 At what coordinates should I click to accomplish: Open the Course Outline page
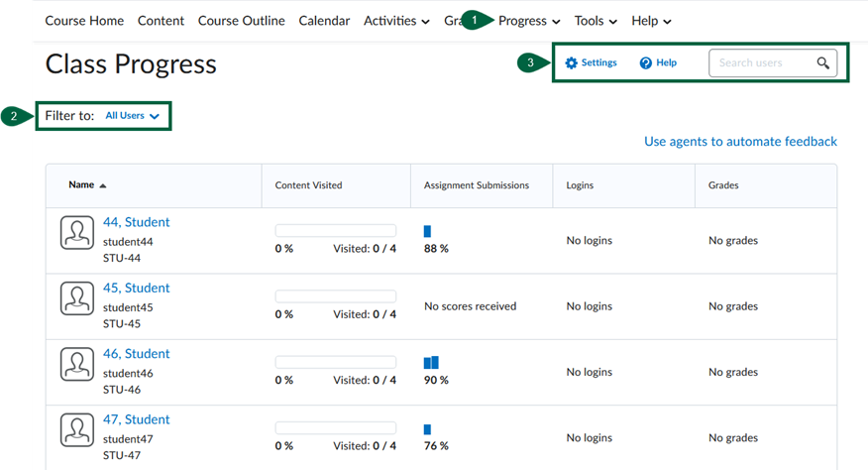pyautogui.click(x=241, y=21)
